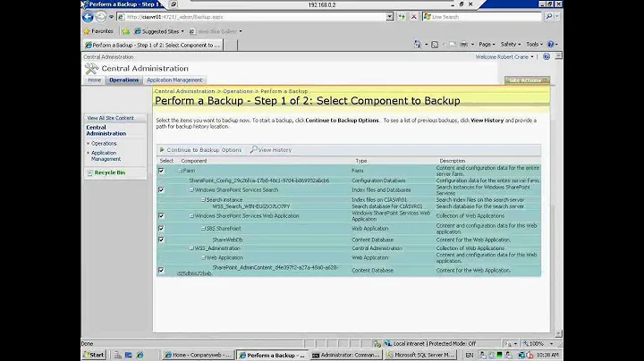Click View All Site Content link

click(x=111, y=118)
